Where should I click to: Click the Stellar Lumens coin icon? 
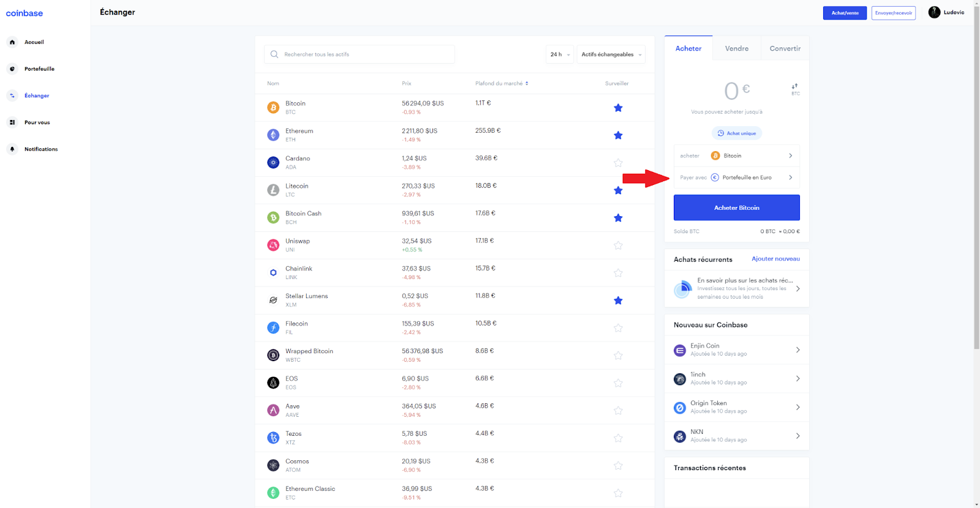[x=273, y=301]
